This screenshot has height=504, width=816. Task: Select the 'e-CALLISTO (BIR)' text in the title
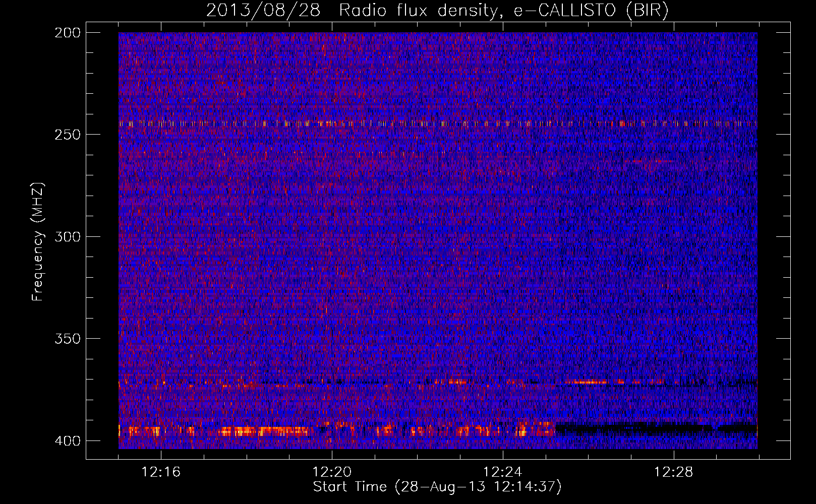click(x=591, y=11)
